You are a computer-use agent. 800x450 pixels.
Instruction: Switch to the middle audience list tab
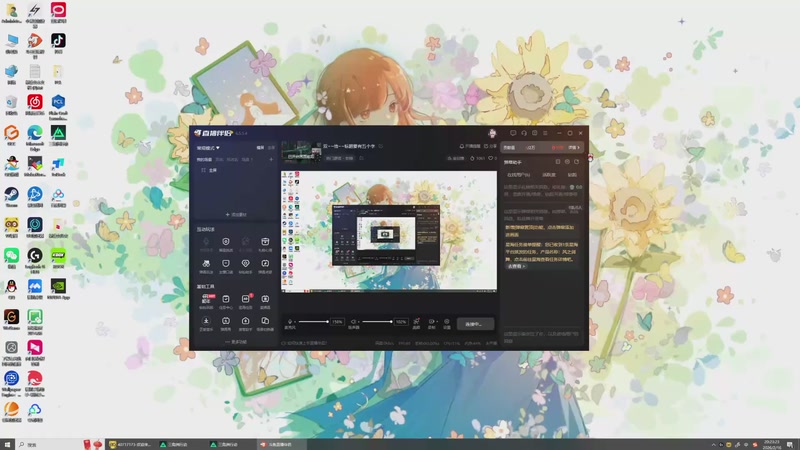tap(549, 175)
